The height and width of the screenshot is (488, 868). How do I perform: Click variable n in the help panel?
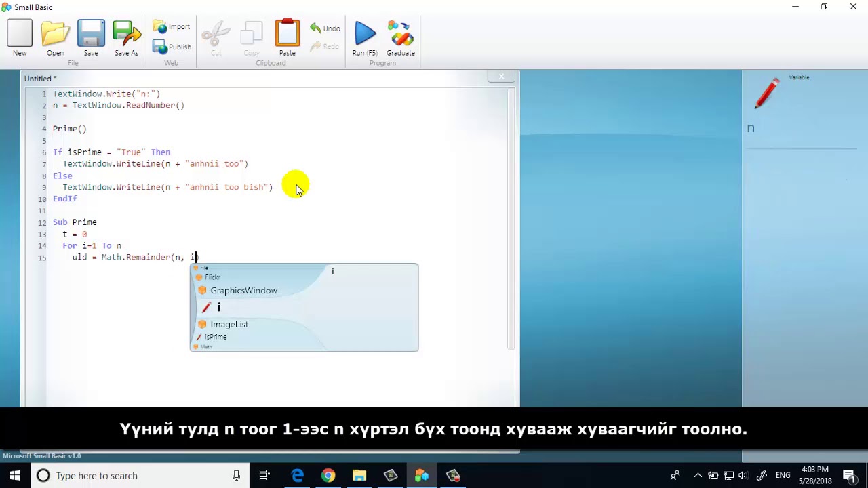click(x=751, y=127)
